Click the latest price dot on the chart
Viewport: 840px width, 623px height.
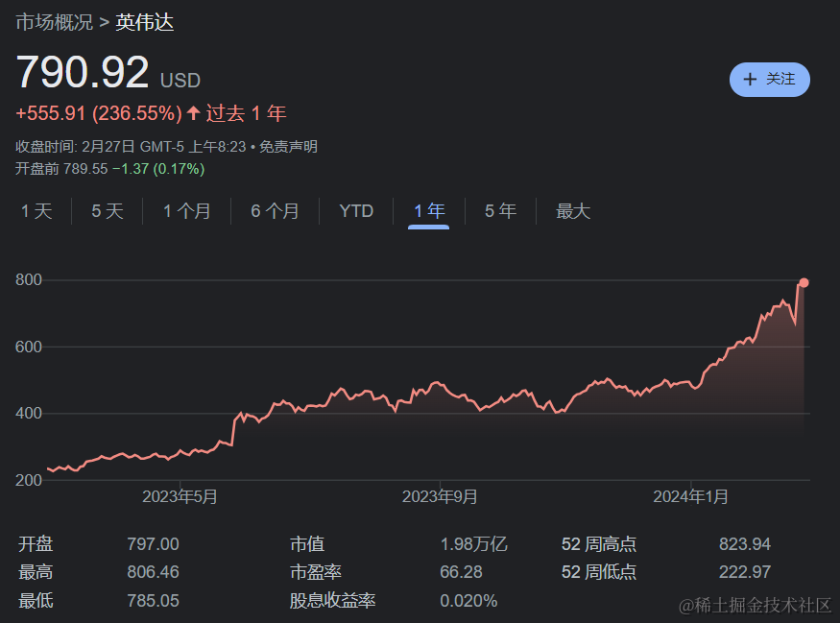[x=804, y=282]
